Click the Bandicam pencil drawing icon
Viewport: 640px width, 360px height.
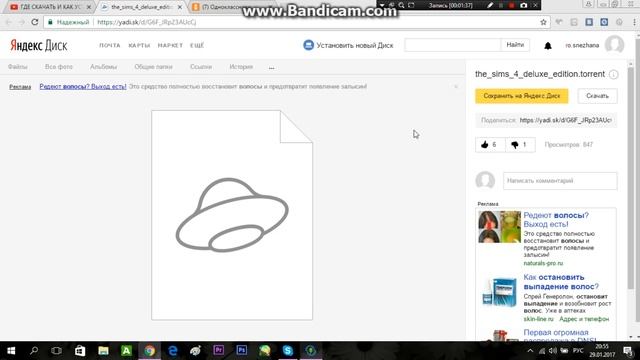(x=490, y=5)
